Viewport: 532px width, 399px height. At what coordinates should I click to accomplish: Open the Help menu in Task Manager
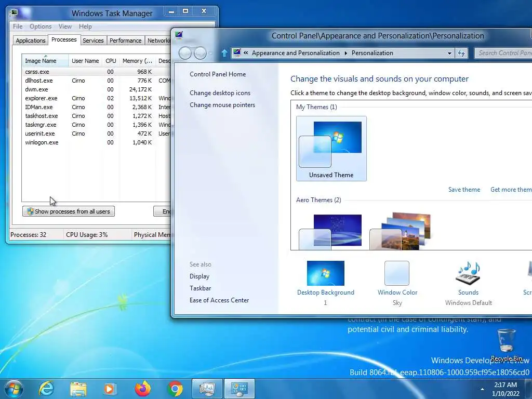click(x=85, y=26)
